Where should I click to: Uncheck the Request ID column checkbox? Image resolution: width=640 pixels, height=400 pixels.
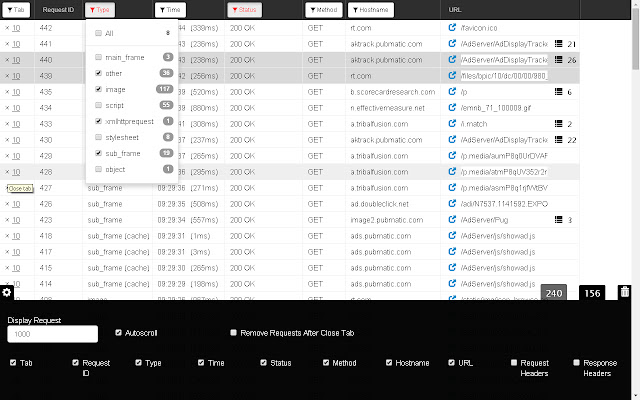coord(76,362)
